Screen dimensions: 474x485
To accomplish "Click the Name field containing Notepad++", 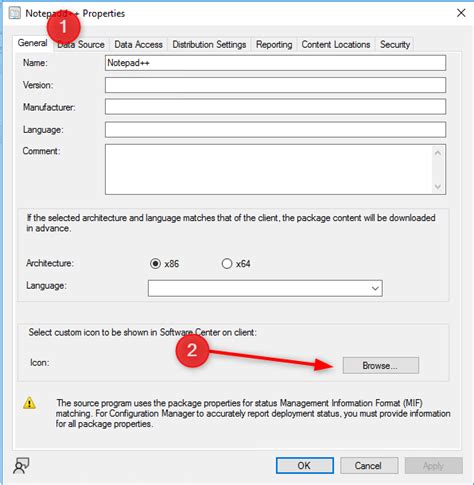I will point(275,63).
